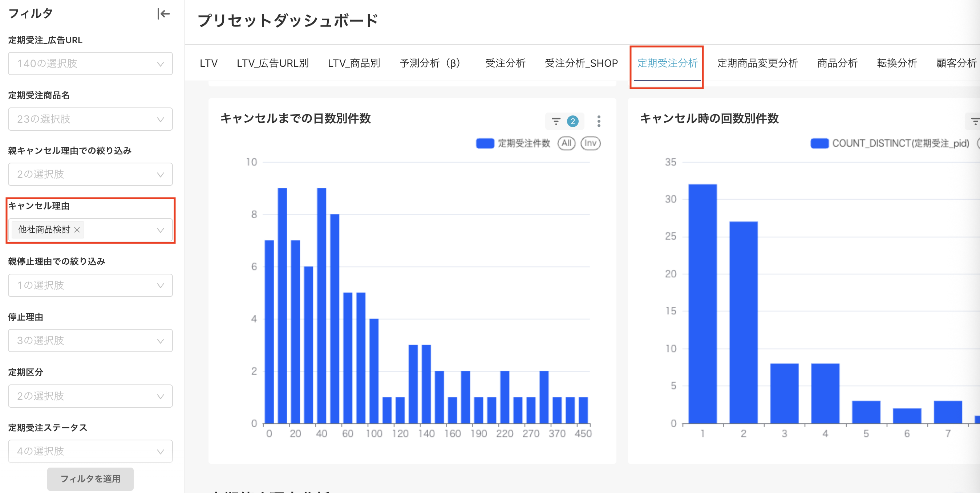This screenshot has height=493, width=980.
Task: Click the 他社商品検討 tag text
Action: (44, 229)
